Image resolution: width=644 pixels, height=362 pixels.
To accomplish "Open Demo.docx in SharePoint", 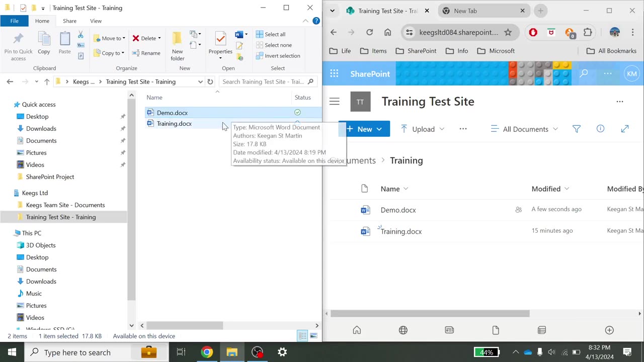I will 398,210.
